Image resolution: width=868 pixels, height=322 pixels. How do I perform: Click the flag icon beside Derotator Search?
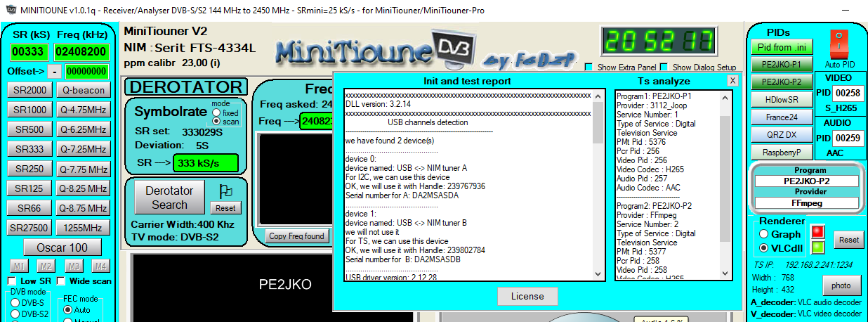(225, 191)
